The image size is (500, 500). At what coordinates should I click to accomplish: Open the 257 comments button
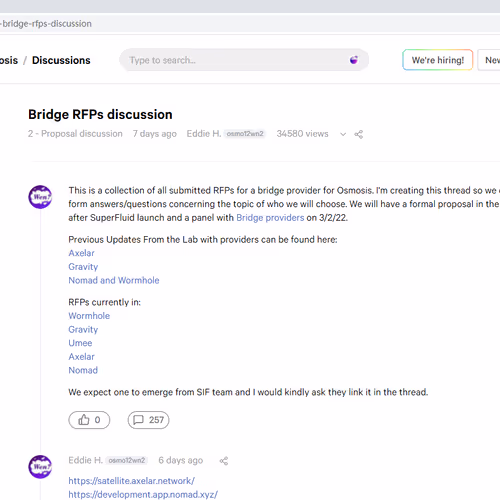point(148,420)
